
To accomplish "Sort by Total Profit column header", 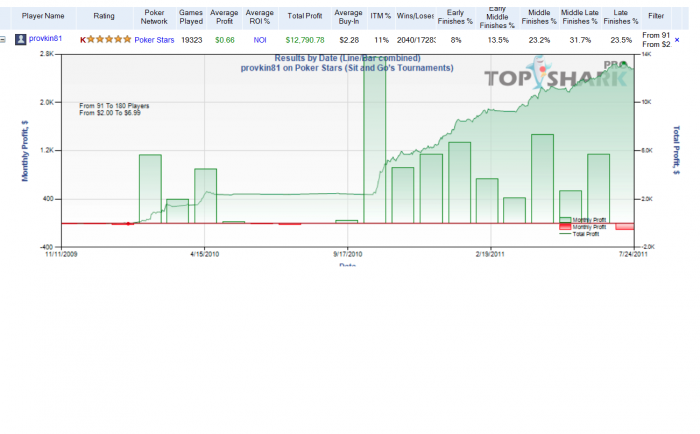I will tap(304, 16).
